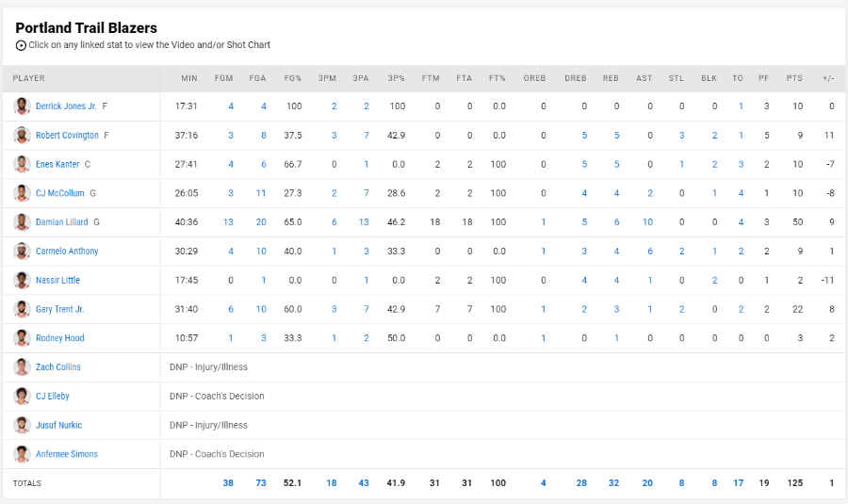Open Robert Covington player link
The height and width of the screenshot is (504, 848).
[x=67, y=136]
